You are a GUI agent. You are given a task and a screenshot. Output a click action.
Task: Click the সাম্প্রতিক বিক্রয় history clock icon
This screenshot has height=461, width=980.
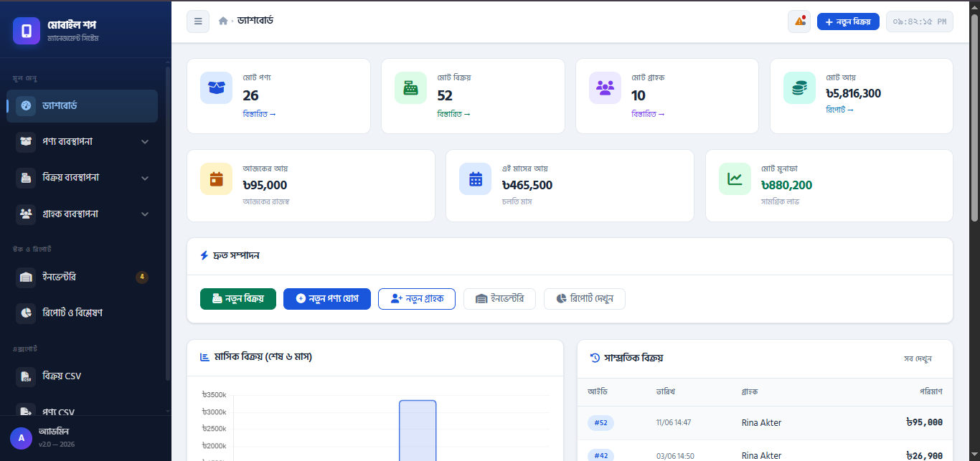click(595, 358)
